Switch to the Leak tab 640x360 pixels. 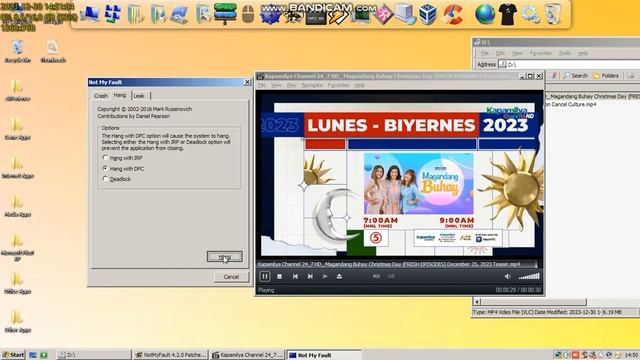coord(139,96)
